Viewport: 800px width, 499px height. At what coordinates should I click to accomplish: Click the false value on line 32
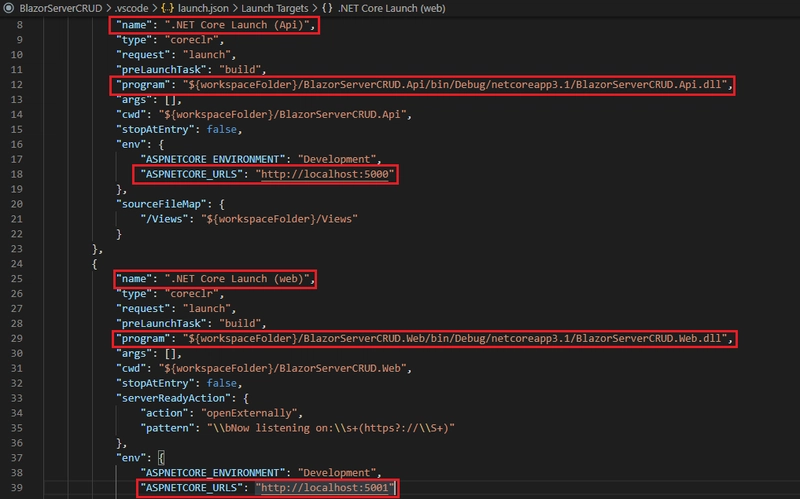pyautogui.click(x=221, y=383)
